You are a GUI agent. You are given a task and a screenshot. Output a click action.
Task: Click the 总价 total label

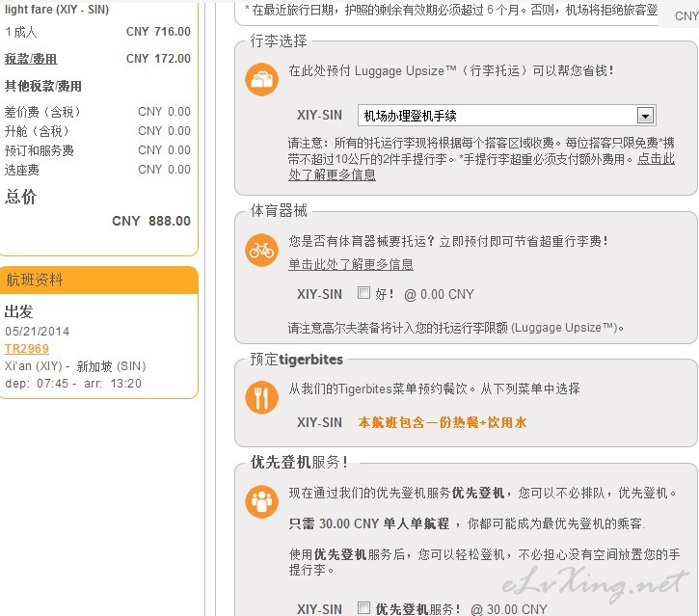pos(20,196)
